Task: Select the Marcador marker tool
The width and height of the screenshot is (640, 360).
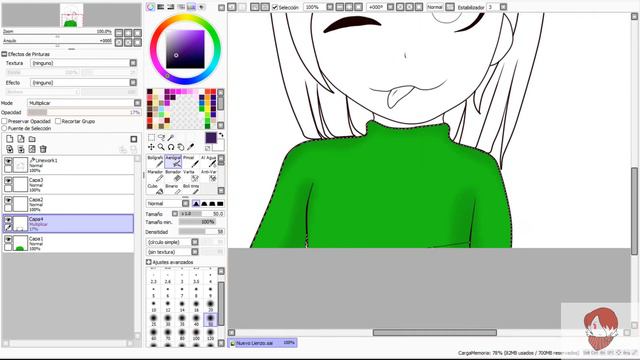Action: [x=155, y=176]
